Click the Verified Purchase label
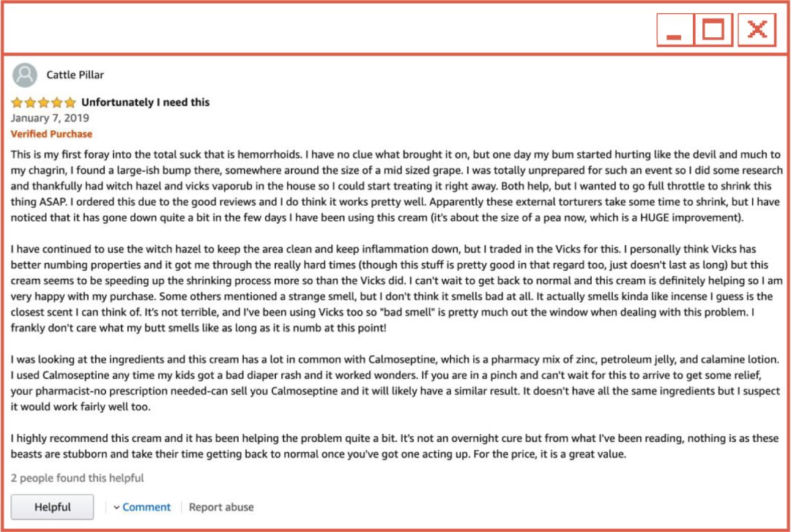The image size is (791, 532). [x=51, y=134]
